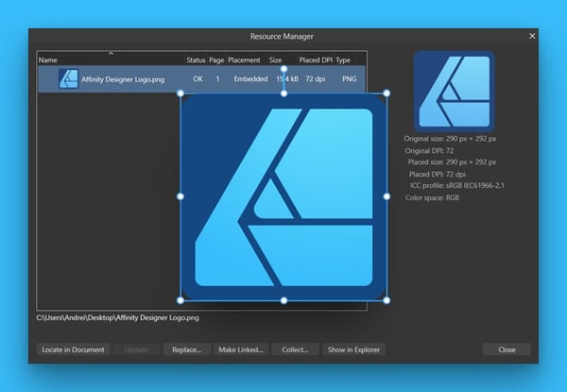Select the Affinity Designer Logo.png row thumbnail
This screenshot has width=567, height=392.
coord(68,78)
